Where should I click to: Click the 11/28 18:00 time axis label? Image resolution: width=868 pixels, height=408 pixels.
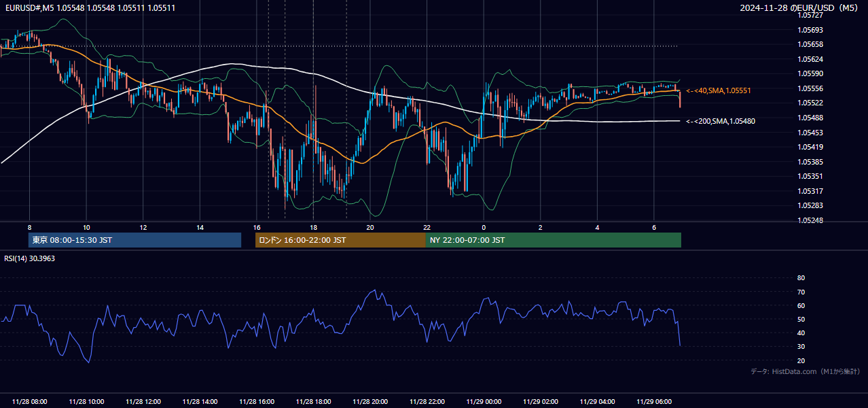[313, 401]
